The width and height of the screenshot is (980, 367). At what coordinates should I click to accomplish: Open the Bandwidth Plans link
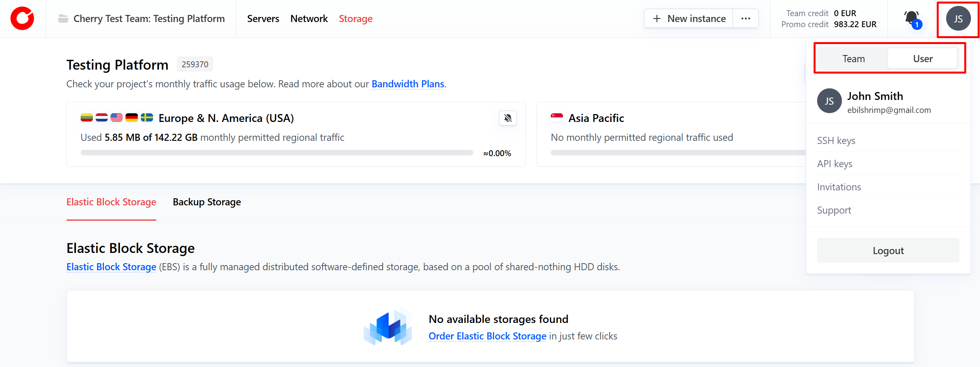[x=408, y=84]
